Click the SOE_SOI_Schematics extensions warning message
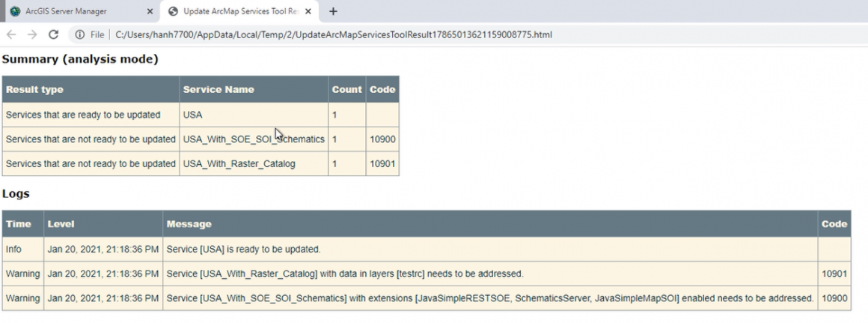The height and width of the screenshot is (323, 868). pyautogui.click(x=490, y=298)
